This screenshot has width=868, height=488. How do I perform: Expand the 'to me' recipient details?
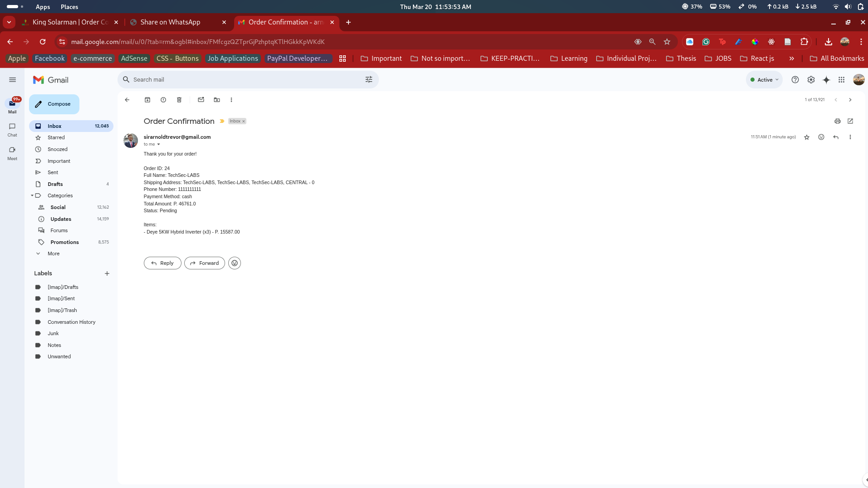point(158,145)
